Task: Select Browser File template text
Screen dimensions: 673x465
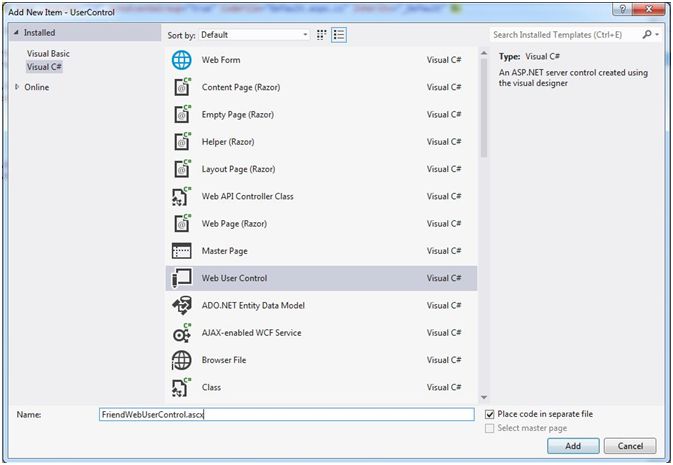Action: [224, 360]
